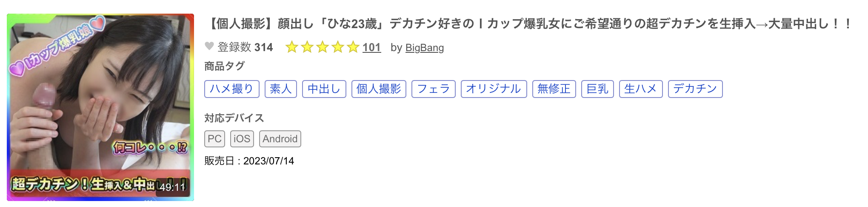Click the first rating star
The width and height of the screenshot is (868, 207).
pos(291,47)
